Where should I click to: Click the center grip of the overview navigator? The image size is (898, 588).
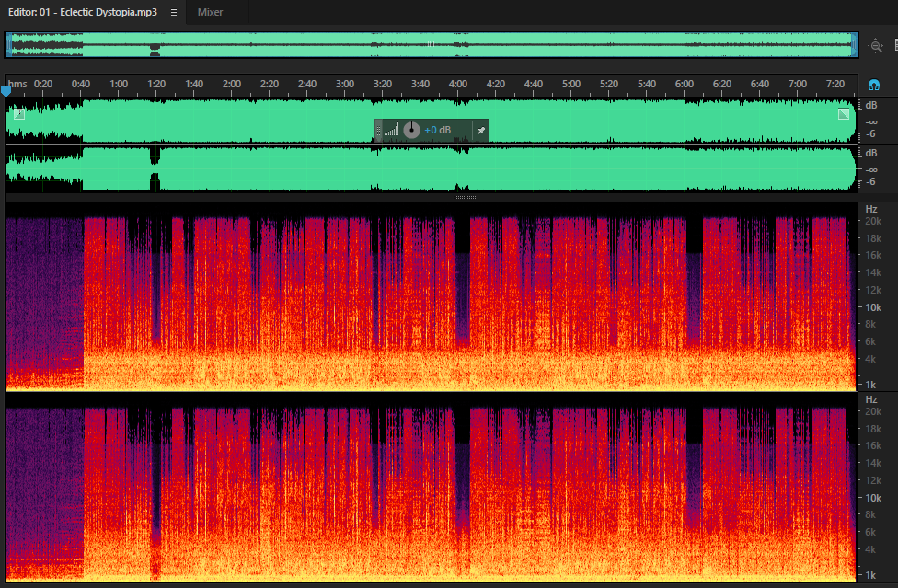tap(431, 44)
